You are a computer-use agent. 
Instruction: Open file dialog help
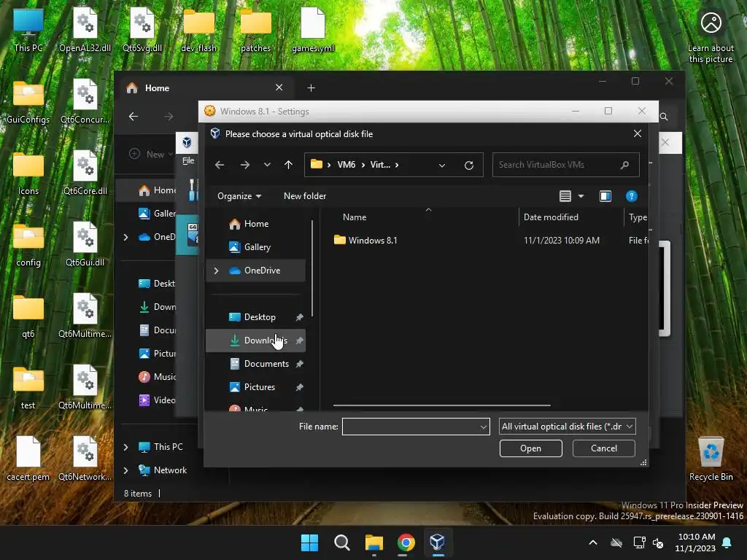coord(631,196)
